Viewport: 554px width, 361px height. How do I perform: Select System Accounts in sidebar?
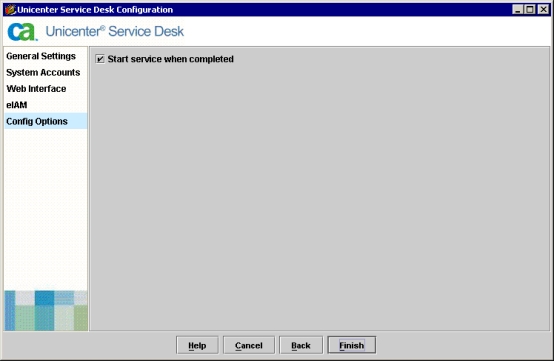[x=43, y=72]
